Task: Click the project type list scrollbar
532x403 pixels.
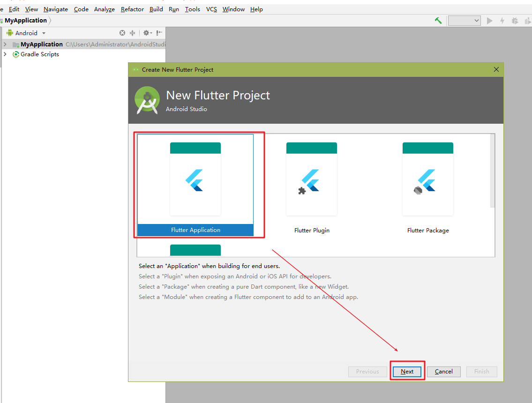Action: [492, 171]
